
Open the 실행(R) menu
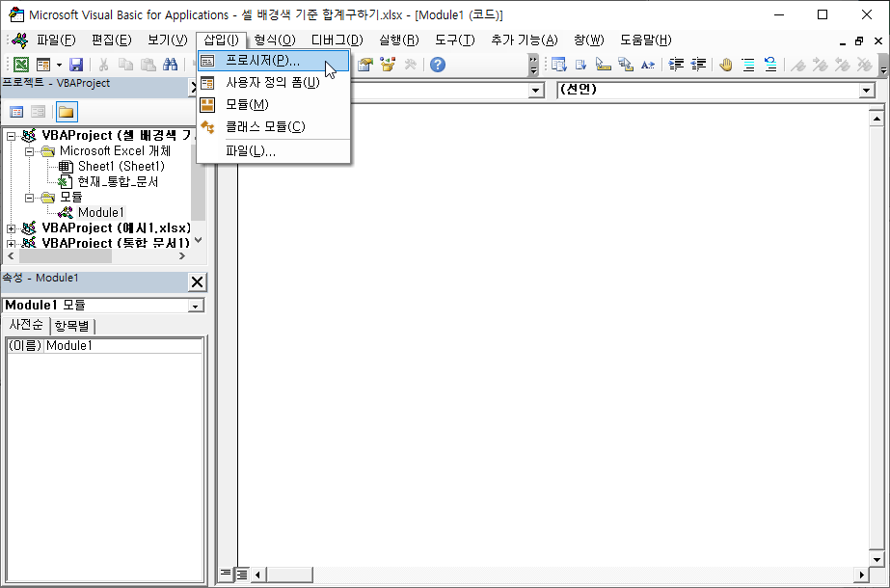(x=399, y=40)
